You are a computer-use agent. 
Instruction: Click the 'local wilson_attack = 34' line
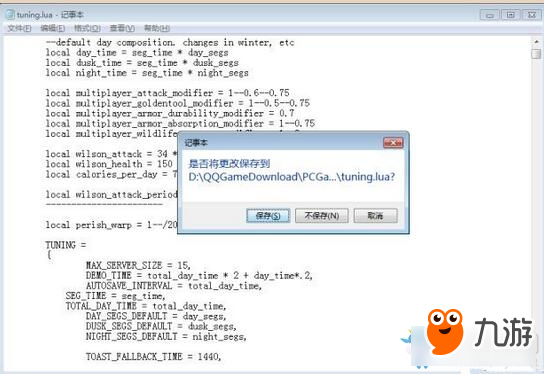coord(111,154)
